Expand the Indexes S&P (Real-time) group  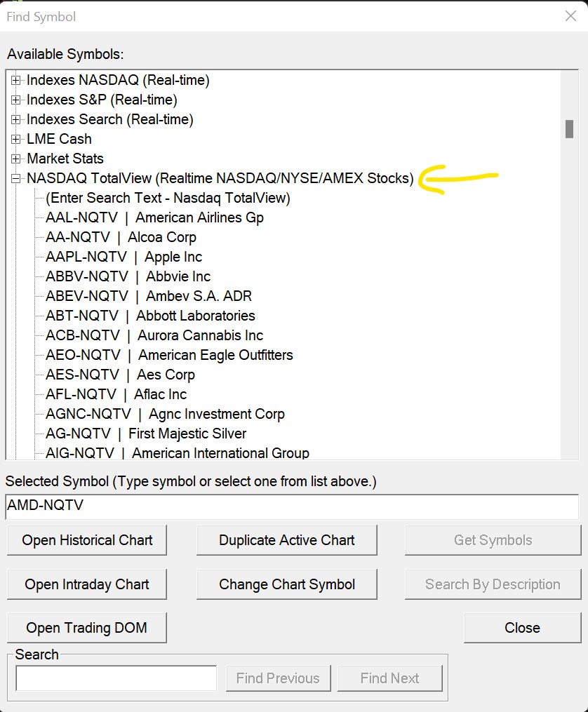16,100
